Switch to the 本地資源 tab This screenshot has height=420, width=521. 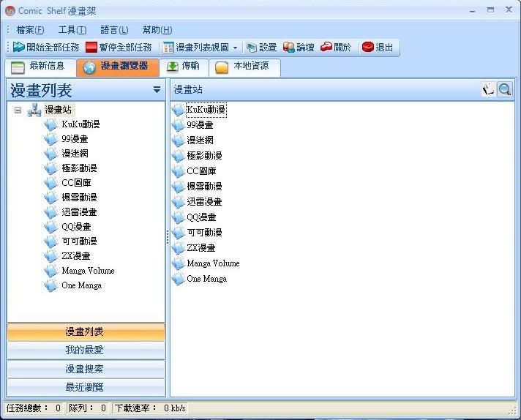[244, 67]
